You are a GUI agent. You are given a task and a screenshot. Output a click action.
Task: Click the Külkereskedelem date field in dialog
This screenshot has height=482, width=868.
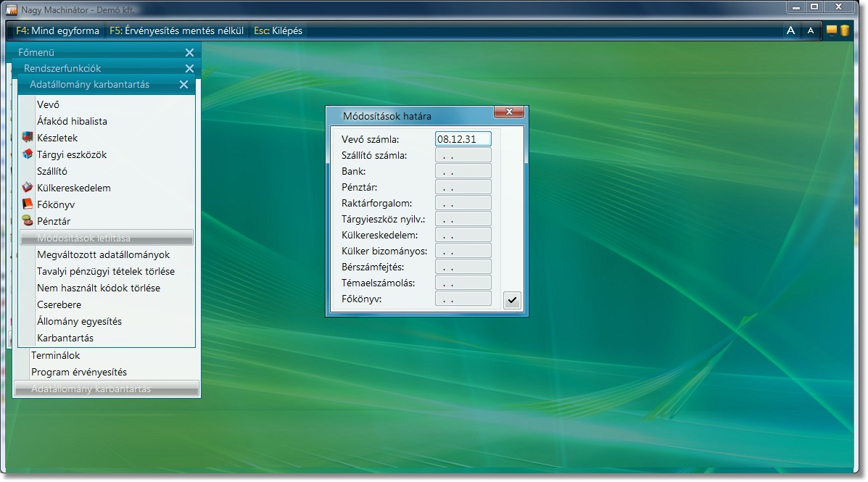463,235
